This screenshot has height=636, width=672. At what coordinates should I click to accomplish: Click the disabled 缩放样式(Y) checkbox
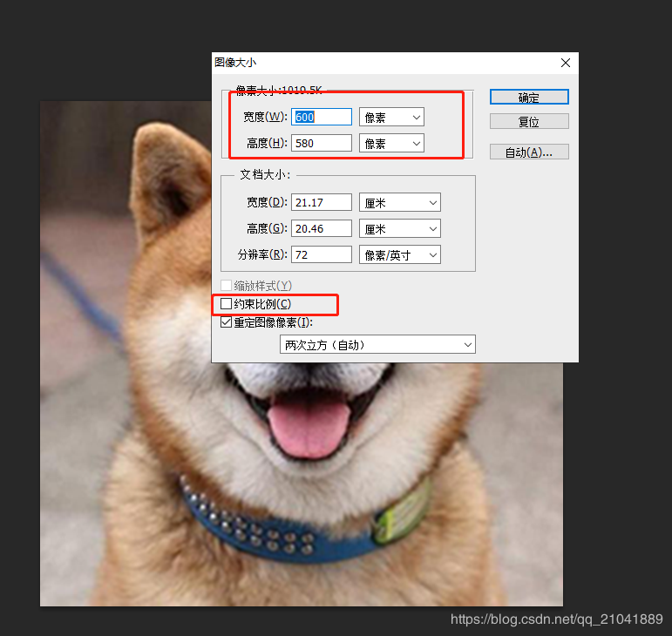point(226,285)
